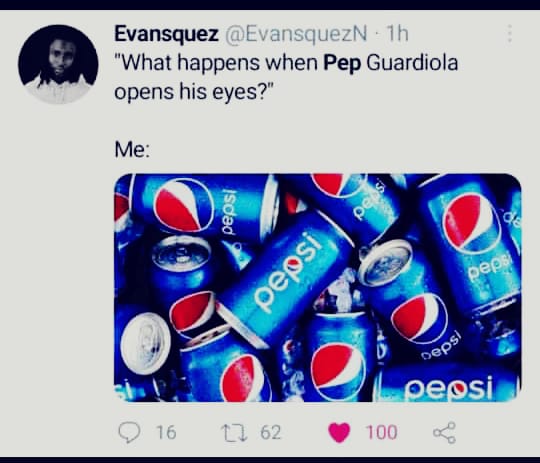Click the central tilted pepsi can in image

[x=286, y=276]
